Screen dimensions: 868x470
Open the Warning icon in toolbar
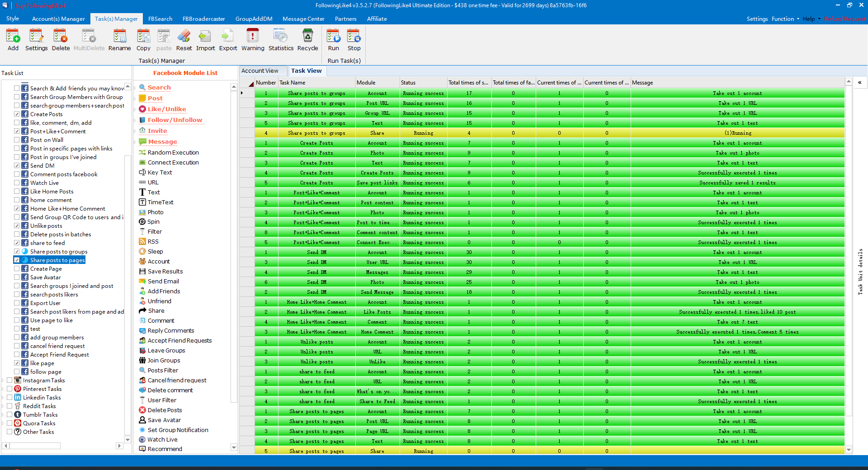click(253, 40)
